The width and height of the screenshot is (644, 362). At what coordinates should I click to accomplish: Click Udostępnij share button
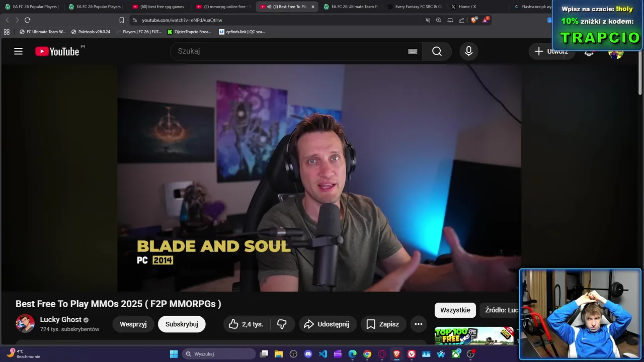pos(328,324)
